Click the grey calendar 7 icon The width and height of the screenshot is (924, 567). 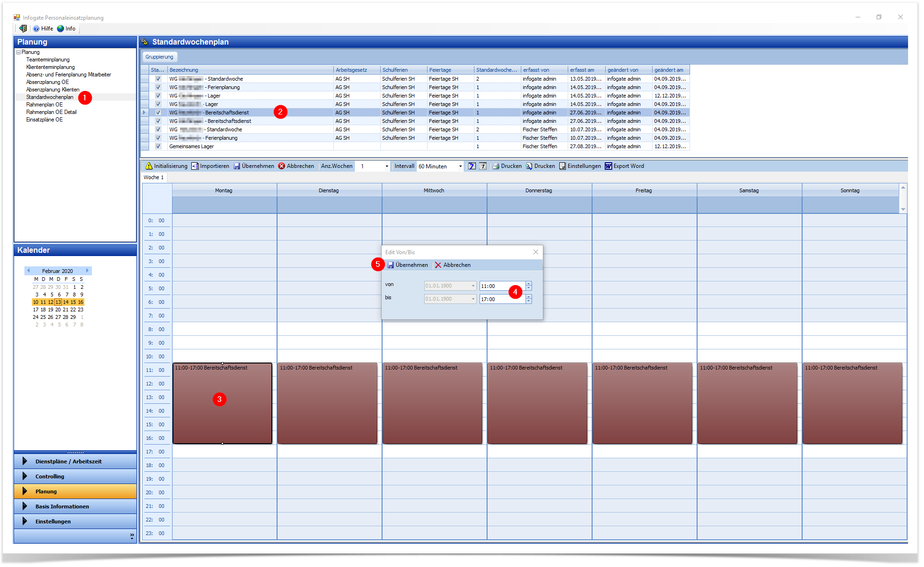[482, 166]
